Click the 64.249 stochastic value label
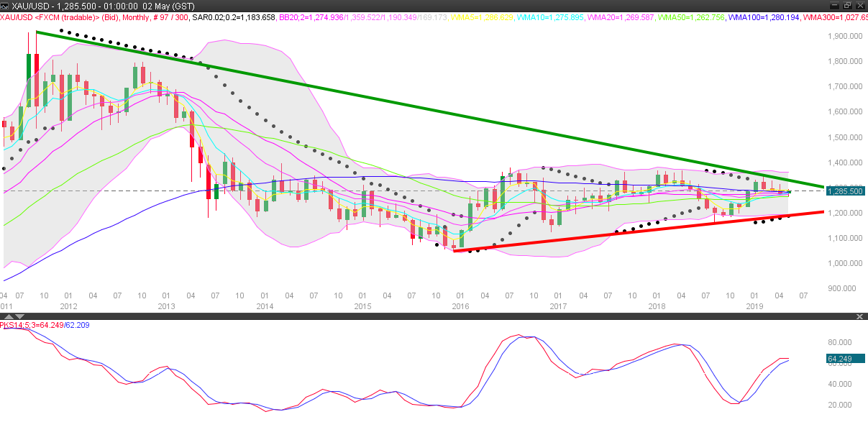This screenshot has width=868, height=422. (x=845, y=358)
